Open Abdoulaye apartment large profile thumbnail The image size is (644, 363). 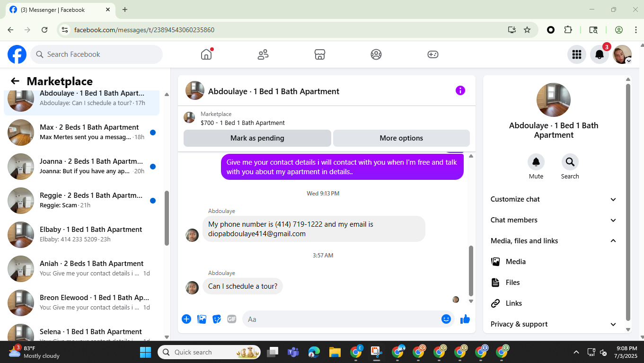554,100
